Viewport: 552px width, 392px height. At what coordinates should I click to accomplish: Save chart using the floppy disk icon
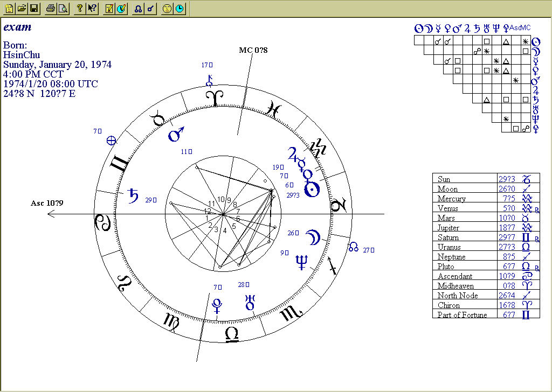(33, 8)
